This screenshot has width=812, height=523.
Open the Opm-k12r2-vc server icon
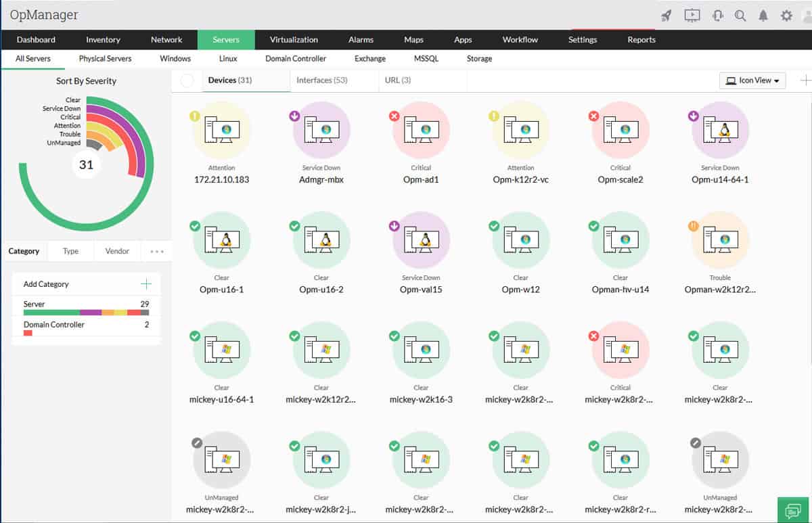pyautogui.click(x=521, y=131)
